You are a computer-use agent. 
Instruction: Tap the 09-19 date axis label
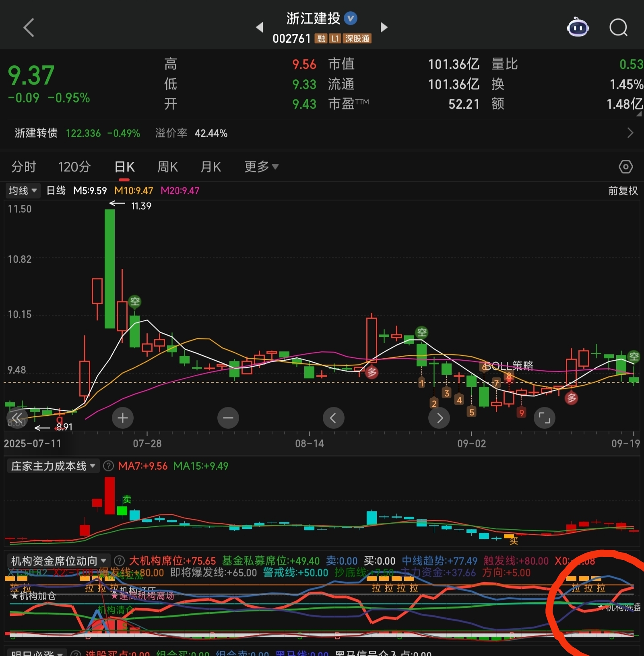625,444
